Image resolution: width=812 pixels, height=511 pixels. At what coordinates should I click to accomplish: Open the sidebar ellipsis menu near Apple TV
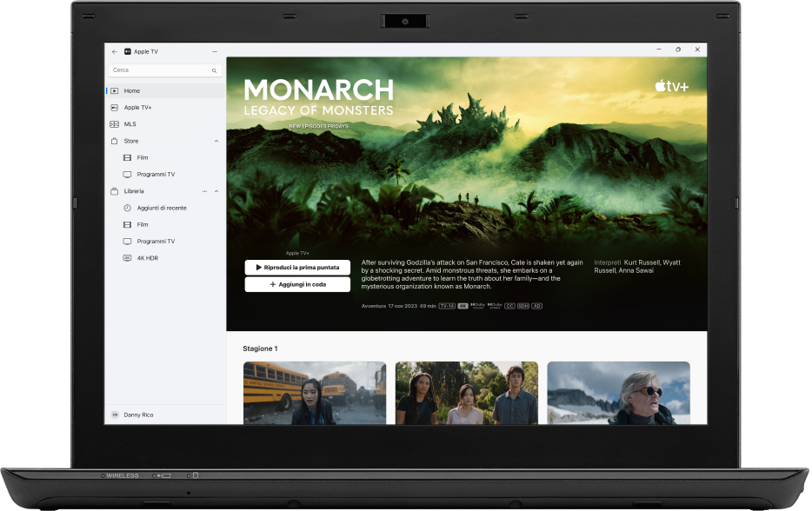(215, 52)
